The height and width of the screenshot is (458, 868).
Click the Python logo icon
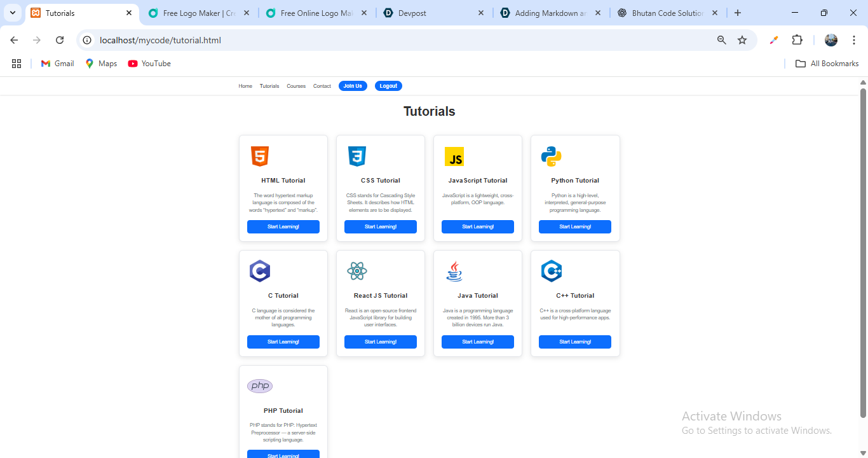[551, 156]
